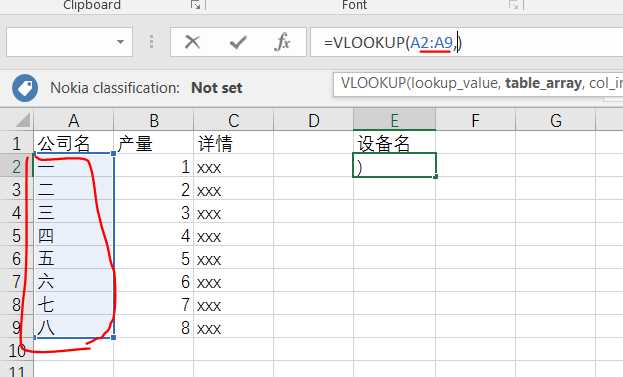623x377 pixels.
Task: Click cell A3 containing 二
Action: pyautogui.click(x=74, y=189)
